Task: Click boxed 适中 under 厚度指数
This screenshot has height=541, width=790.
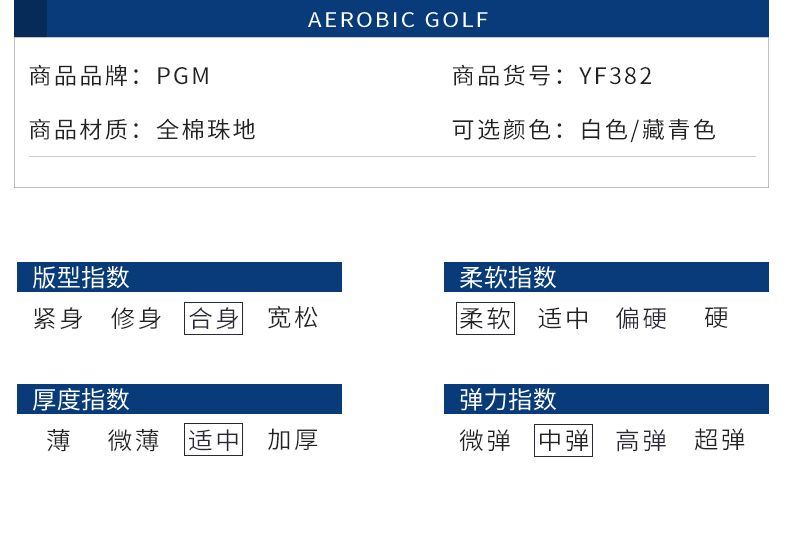Action: coord(213,440)
